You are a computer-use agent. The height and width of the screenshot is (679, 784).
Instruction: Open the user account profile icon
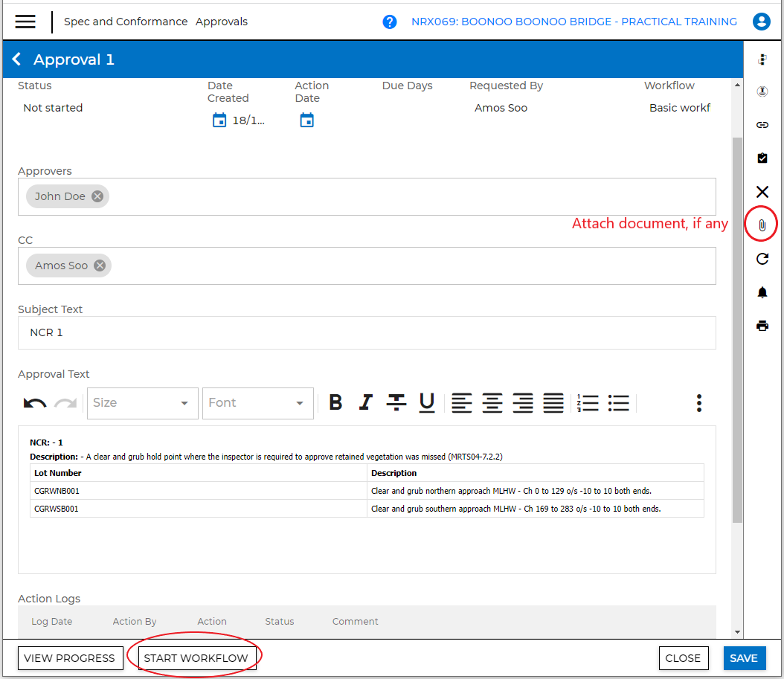(761, 22)
